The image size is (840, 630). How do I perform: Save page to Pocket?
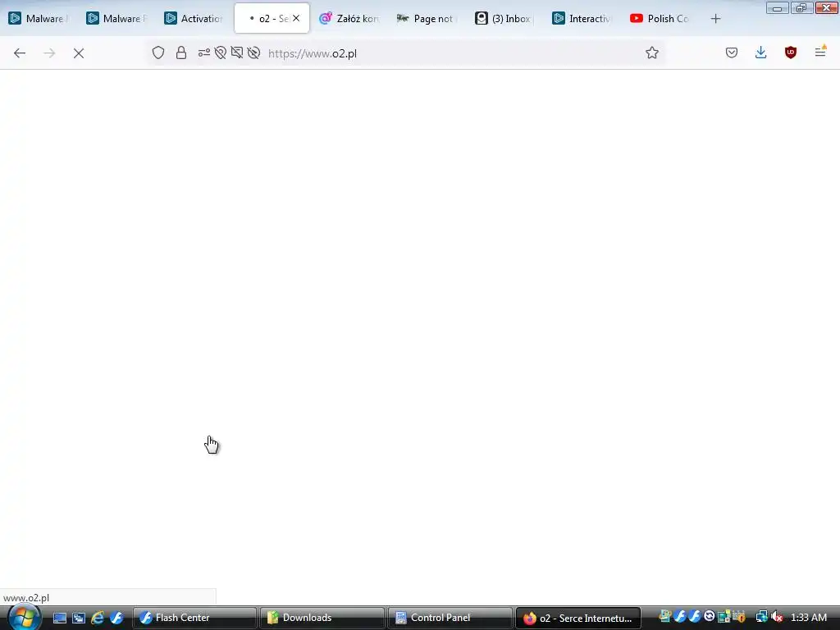pos(731,52)
